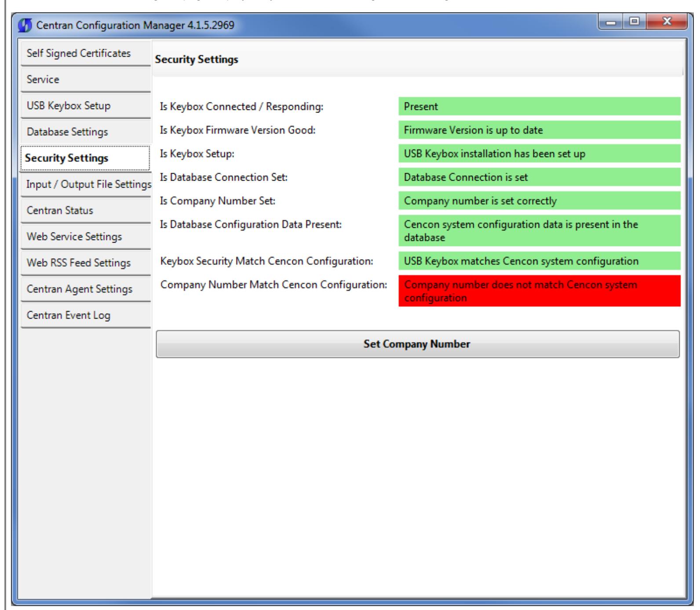Click 'Keybox Security Match Cencon Configuration:' label
Viewport: 700px width, 610px height.
point(267,261)
